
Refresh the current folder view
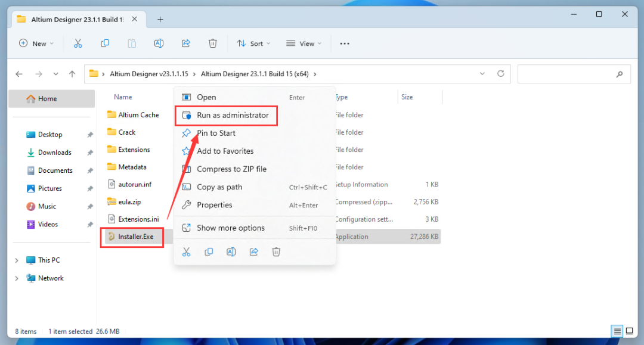coord(500,74)
